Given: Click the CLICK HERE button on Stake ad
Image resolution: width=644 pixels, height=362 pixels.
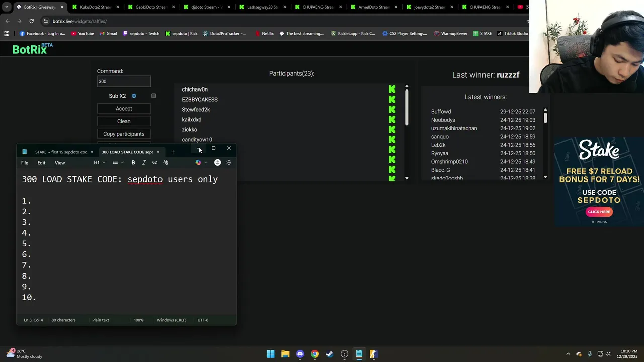Looking at the screenshot, I should tap(599, 212).
